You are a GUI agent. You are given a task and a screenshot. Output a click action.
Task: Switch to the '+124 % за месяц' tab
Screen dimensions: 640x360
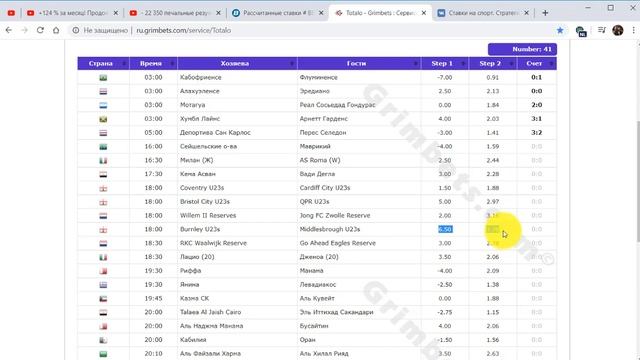(73, 13)
